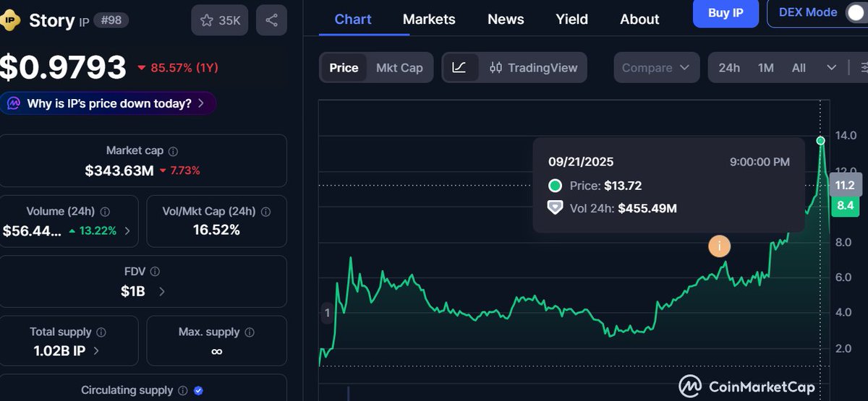Expand Volume 24h details chevron
Viewport: 868px width, 401px height.
click(128, 231)
